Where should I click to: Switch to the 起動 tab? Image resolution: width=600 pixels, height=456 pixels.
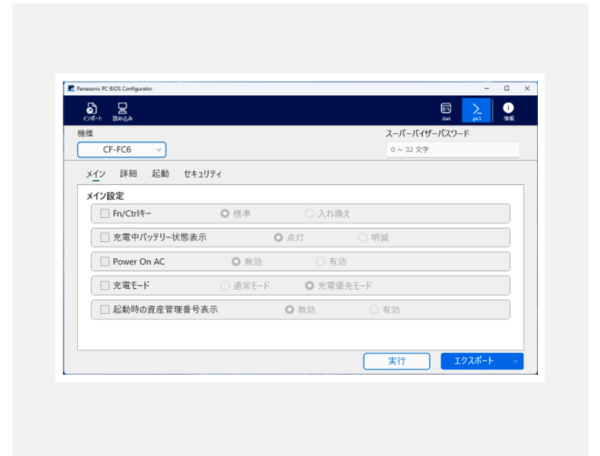160,174
